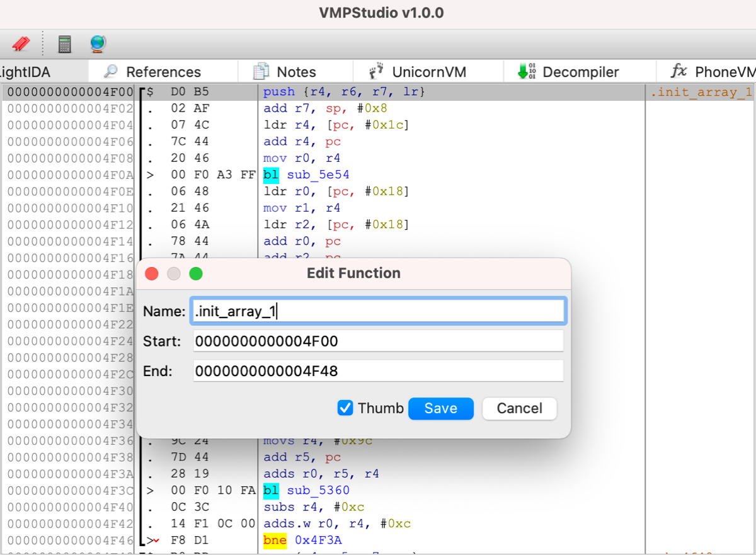This screenshot has height=555, width=756.
Task: Click the red bookmark ribbon toolbar icon
Action: [21, 44]
